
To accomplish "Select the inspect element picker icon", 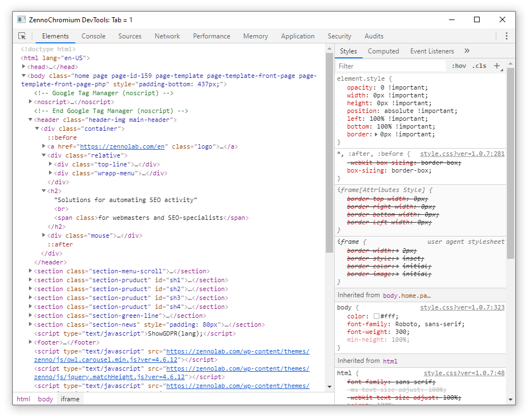I will 22,36.
